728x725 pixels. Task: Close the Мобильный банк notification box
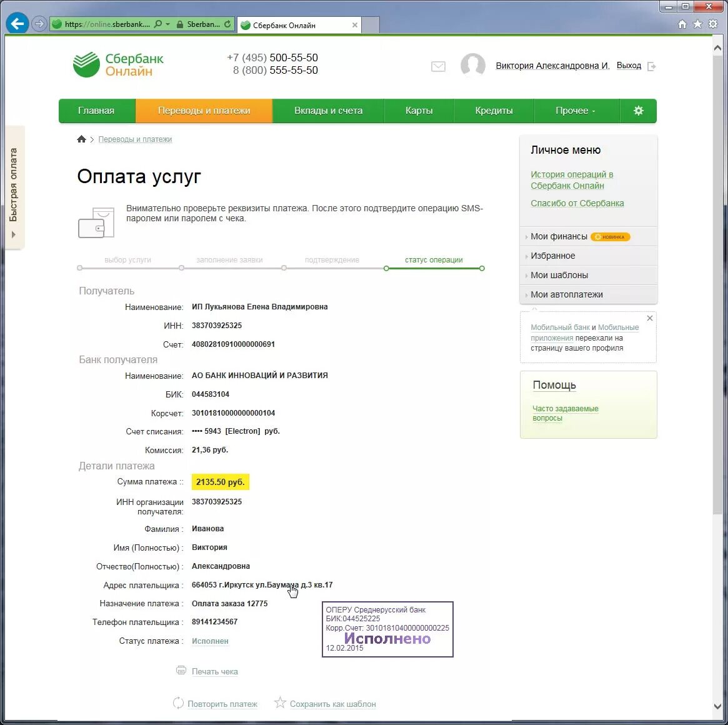tap(649, 318)
